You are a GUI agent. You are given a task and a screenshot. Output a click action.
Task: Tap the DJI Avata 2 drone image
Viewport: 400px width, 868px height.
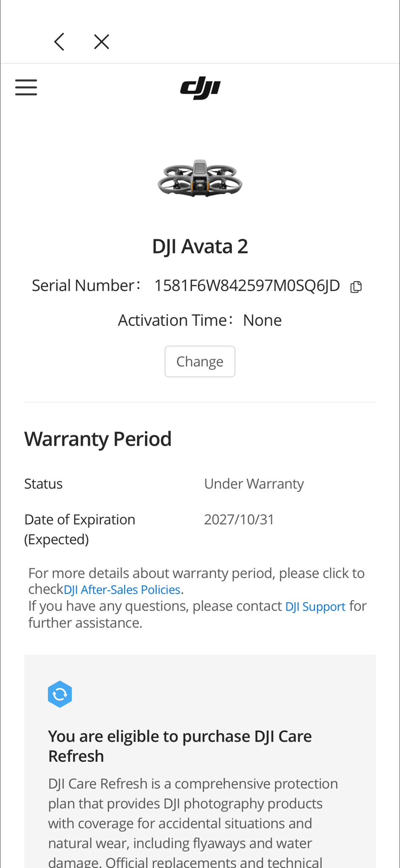coord(200,178)
